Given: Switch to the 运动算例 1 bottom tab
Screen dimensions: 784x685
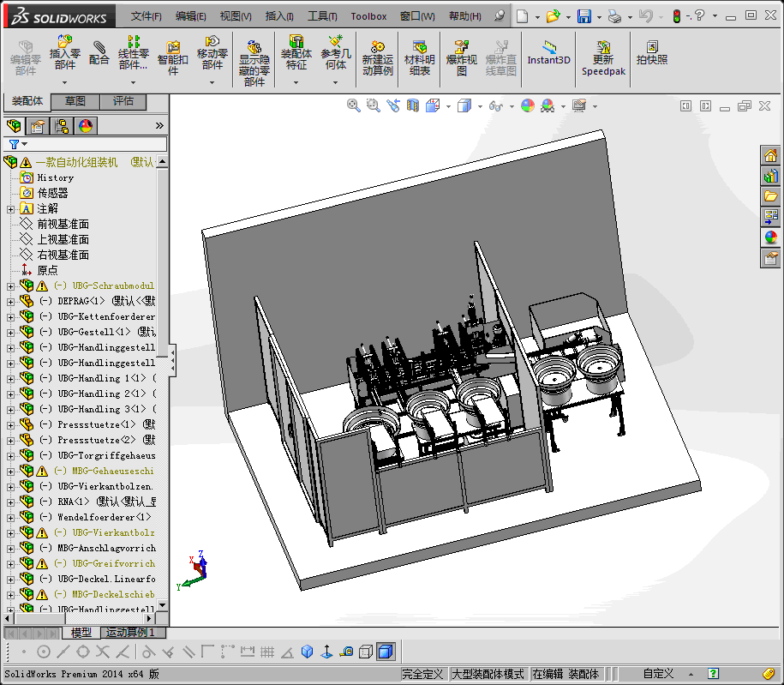Looking at the screenshot, I should 130,633.
